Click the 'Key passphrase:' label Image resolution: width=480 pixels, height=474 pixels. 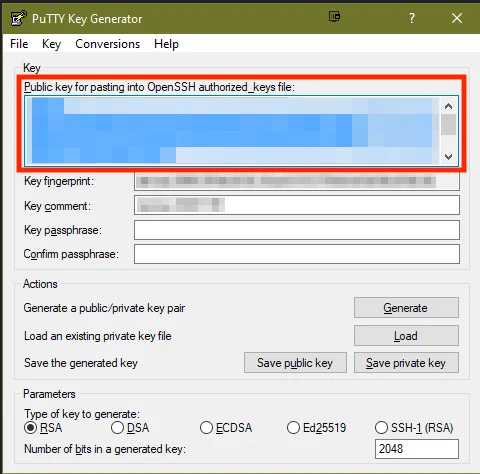pyautogui.click(x=63, y=230)
